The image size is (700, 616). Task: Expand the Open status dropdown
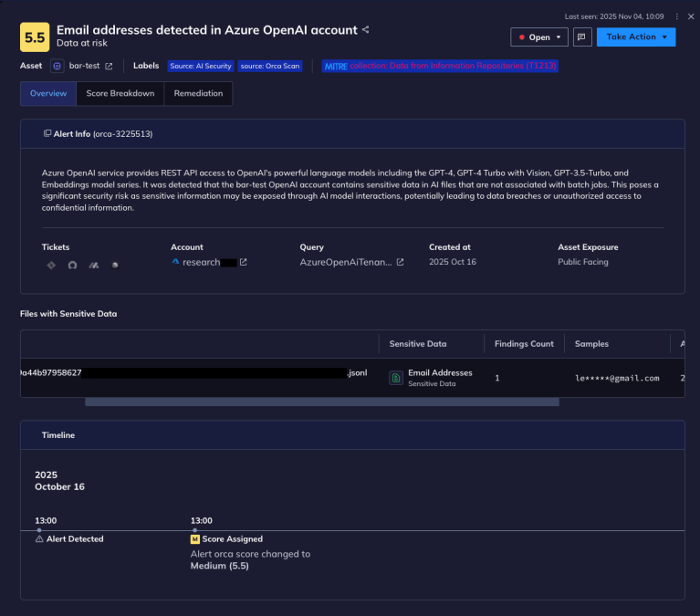click(x=539, y=37)
